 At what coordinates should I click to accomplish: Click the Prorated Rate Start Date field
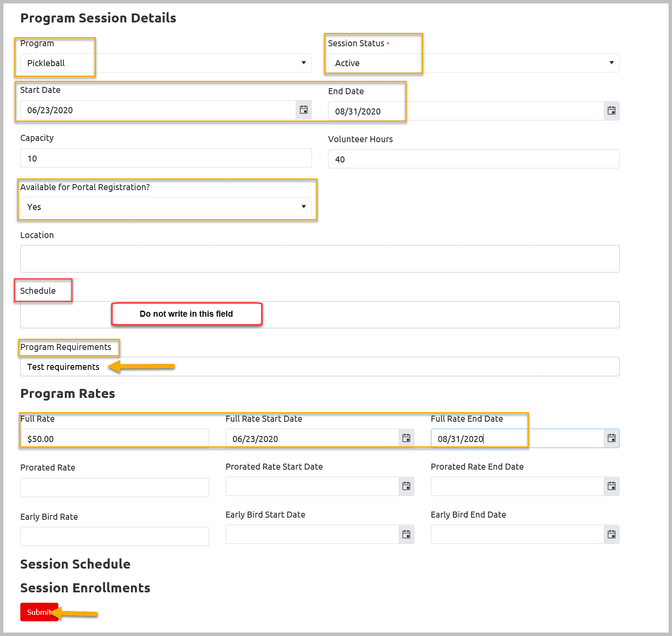pos(312,487)
